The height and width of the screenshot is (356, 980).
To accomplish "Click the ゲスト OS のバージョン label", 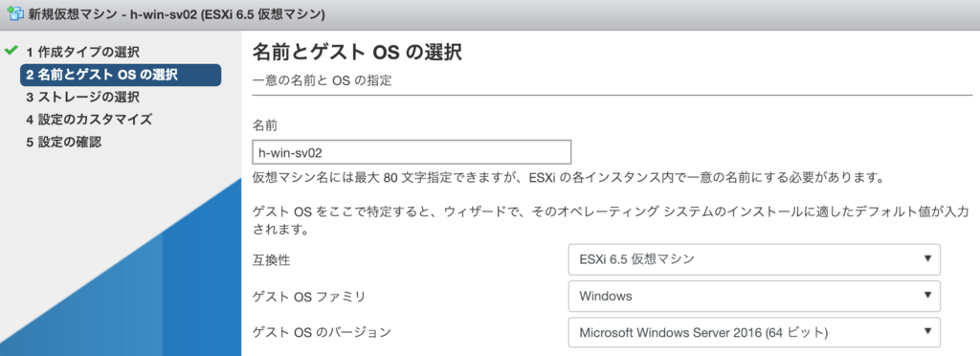I will (x=322, y=332).
